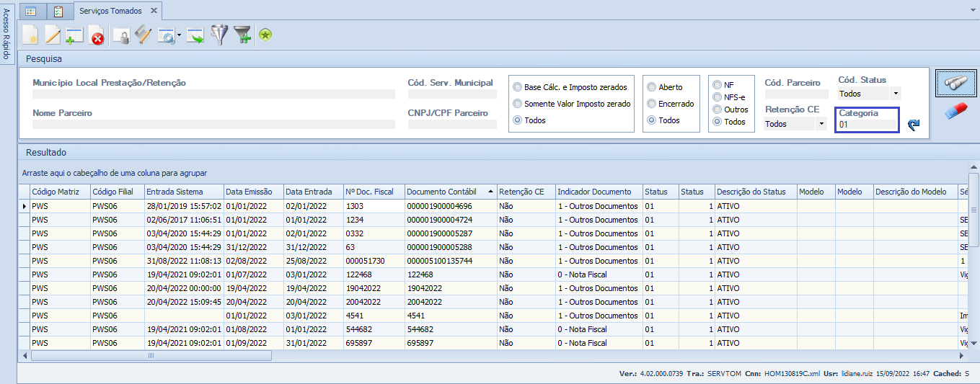This screenshot has width=980, height=384.
Task: Open the Acesso Rápido side panel
Action: [x=6, y=35]
